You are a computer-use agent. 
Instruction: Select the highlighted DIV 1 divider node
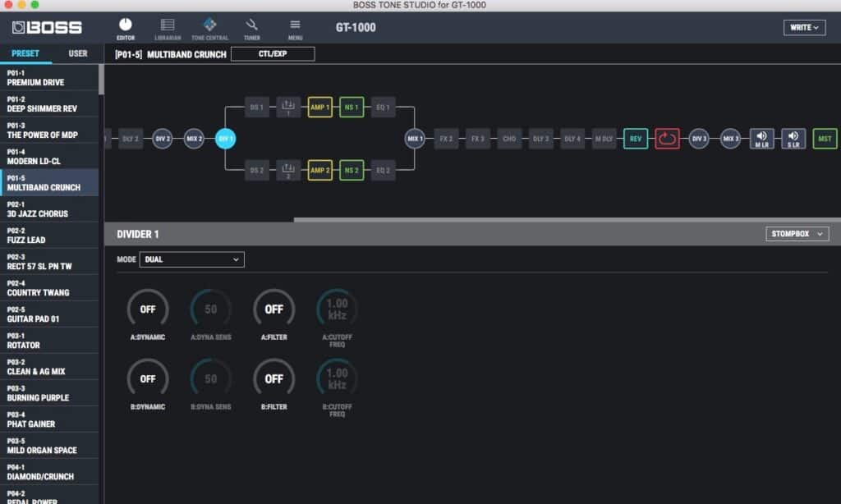[x=225, y=139]
